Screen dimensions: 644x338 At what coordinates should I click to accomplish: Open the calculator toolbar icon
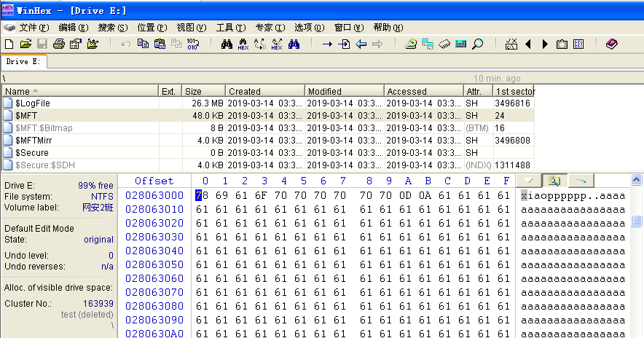tap(461, 44)
